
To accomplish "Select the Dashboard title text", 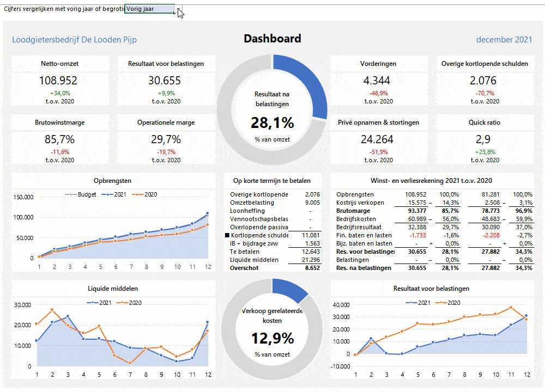I will (272, 39).
